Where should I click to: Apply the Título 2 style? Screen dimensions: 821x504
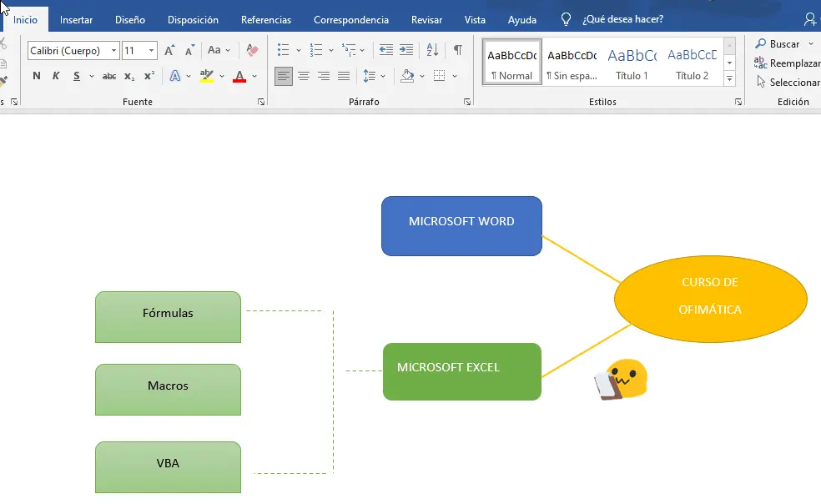pos(693,63)
